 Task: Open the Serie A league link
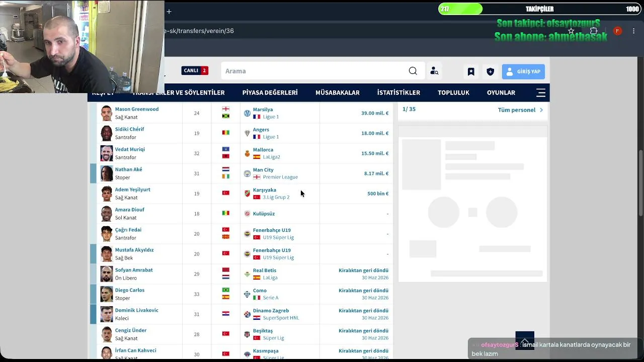271,298
